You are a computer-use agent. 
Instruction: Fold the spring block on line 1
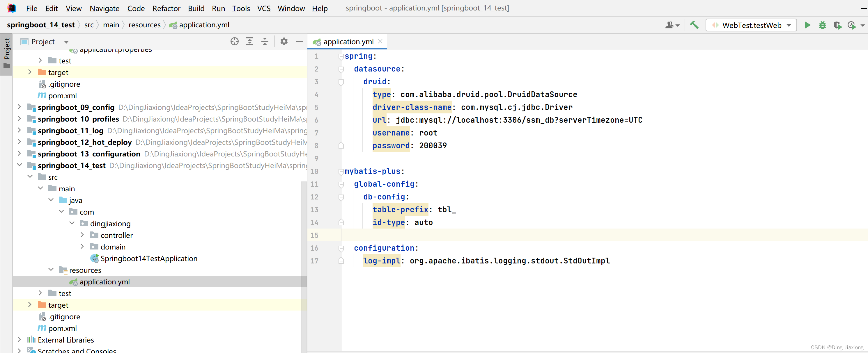(x=341, y=56)
